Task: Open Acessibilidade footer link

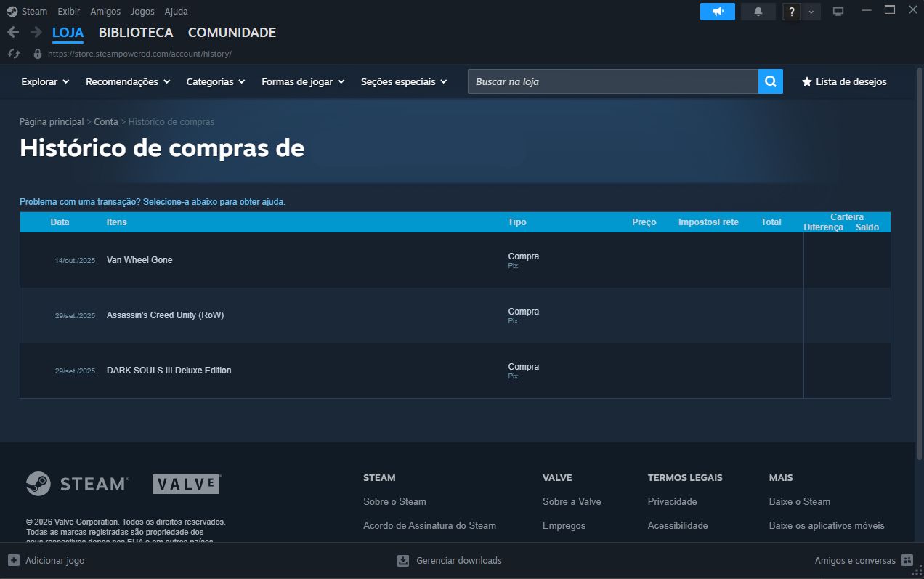Action: click(x=678, y=525)
